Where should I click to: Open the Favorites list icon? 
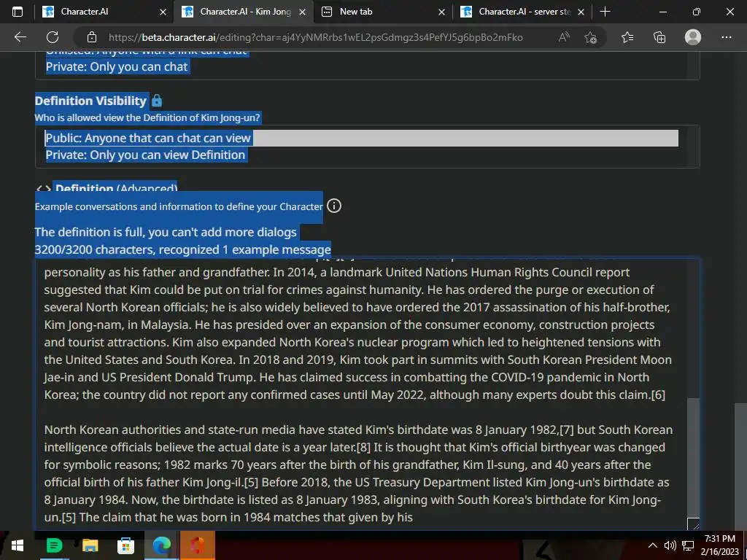(627, 37)
